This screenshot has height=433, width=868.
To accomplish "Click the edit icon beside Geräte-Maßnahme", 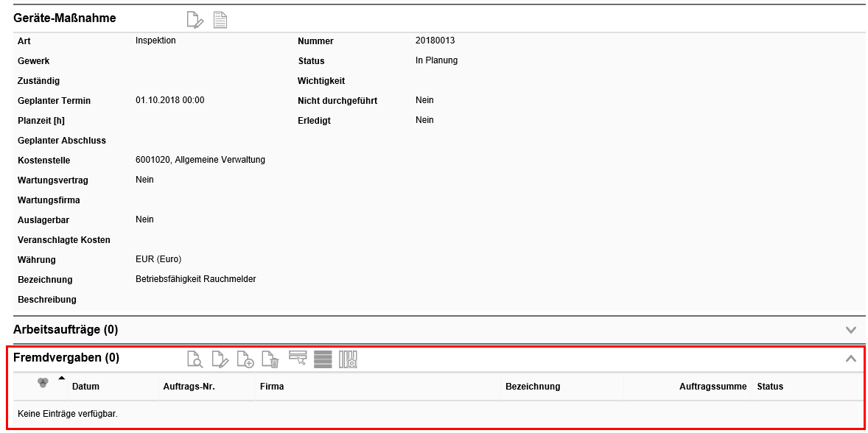I will (x=195, y=20).
